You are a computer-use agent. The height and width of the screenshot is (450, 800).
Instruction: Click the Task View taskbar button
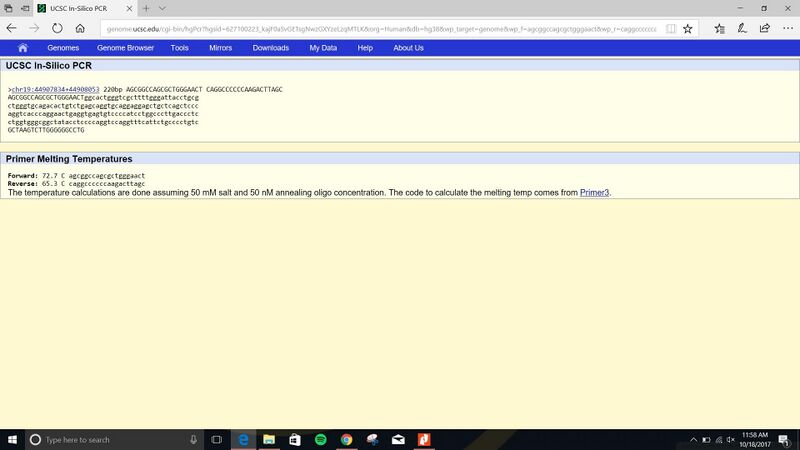tap(216, 439)
